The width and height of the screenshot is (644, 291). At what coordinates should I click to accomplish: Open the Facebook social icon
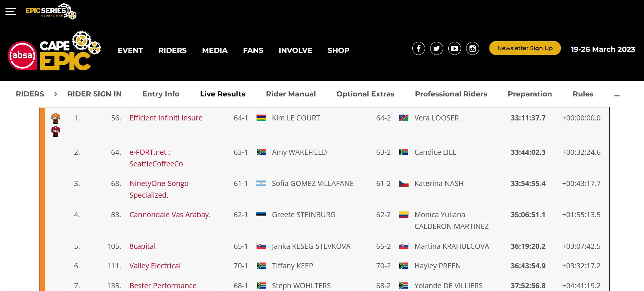point(418,48)
